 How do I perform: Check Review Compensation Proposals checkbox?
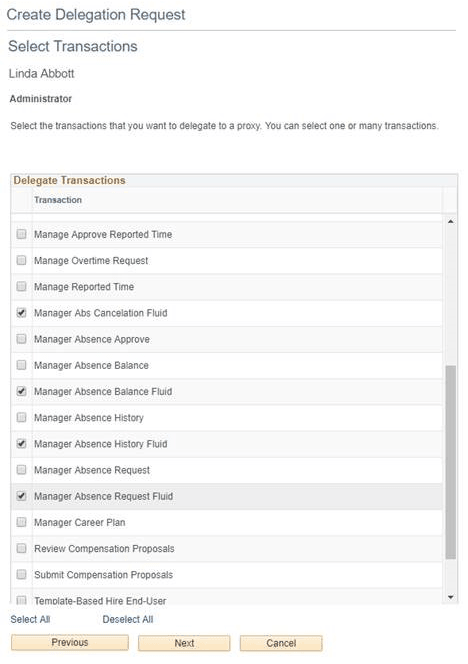click(x=21, y=548)
